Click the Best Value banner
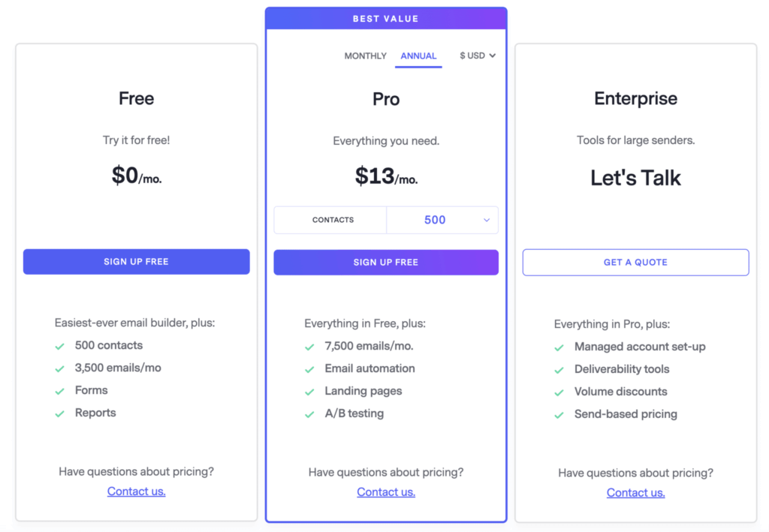This screenshot has height=532, width=769. pos(386,19)
